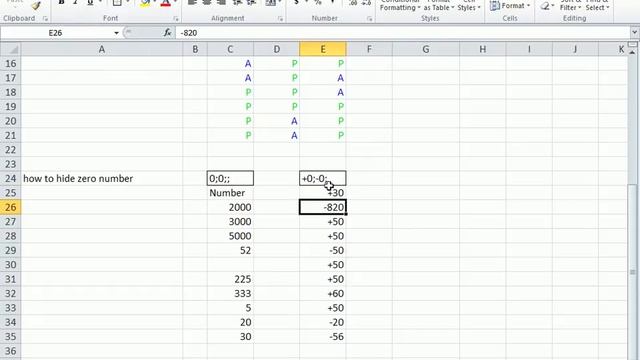Viewport: 640px width, 360px height.
Task: Increase decimal places
Action: pos(353,3)
